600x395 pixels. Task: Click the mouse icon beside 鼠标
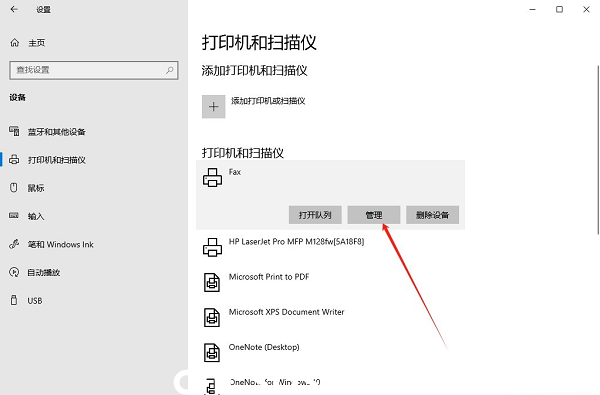(x=14, y=188)
